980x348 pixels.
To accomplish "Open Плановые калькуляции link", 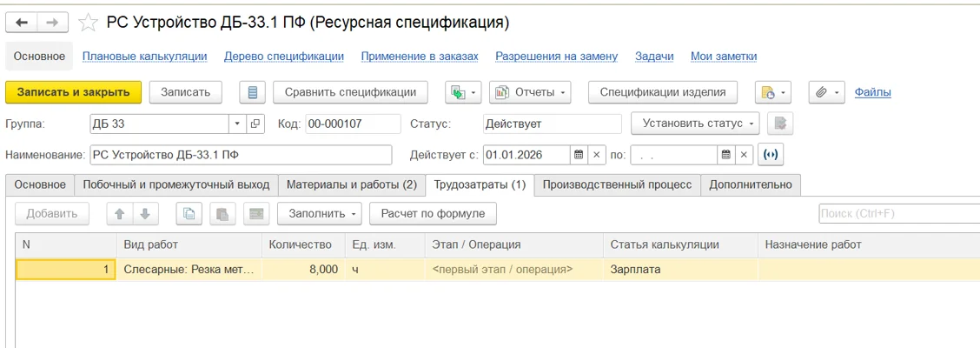I will [x=144, y=57].
